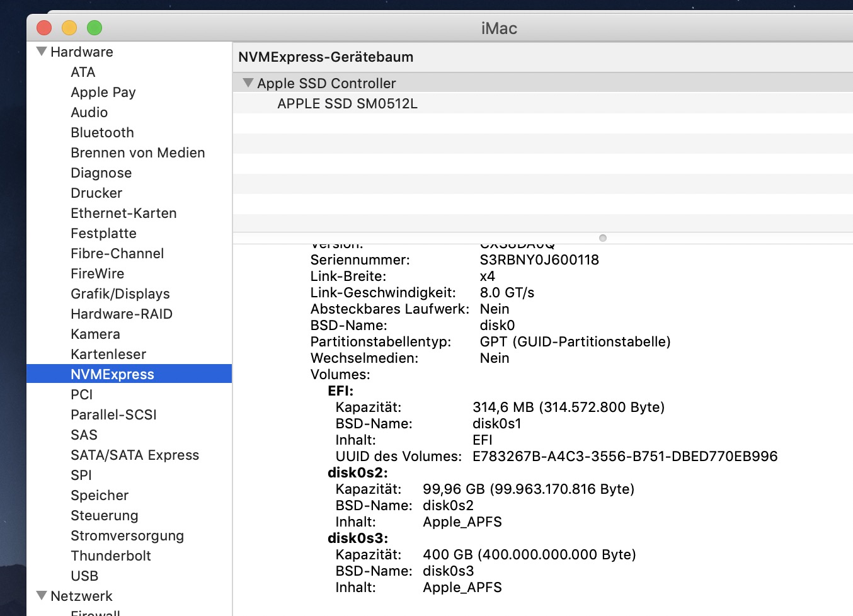The width and height of the screenshot is (853, 616).
Task: Open the Audio hardware entry
Action: 89,112
